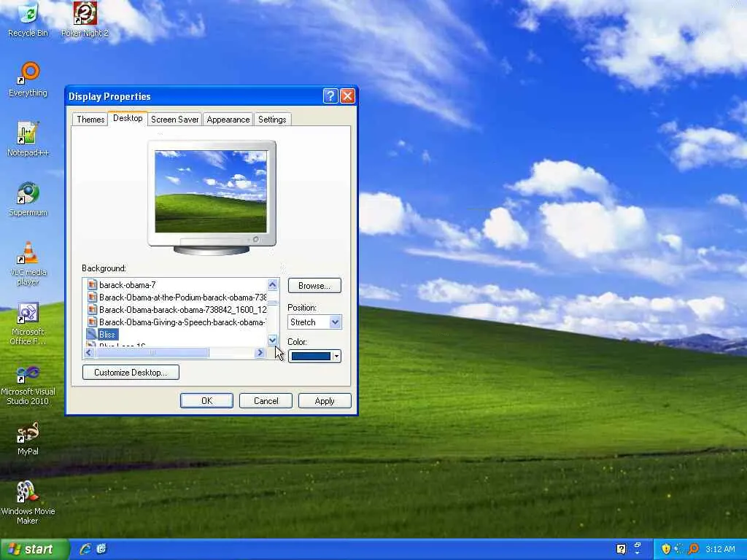The width and height of the screenshot is (747, 560).
Task: Select the MyPal desktop shortcut
Action: click(28, 438)
